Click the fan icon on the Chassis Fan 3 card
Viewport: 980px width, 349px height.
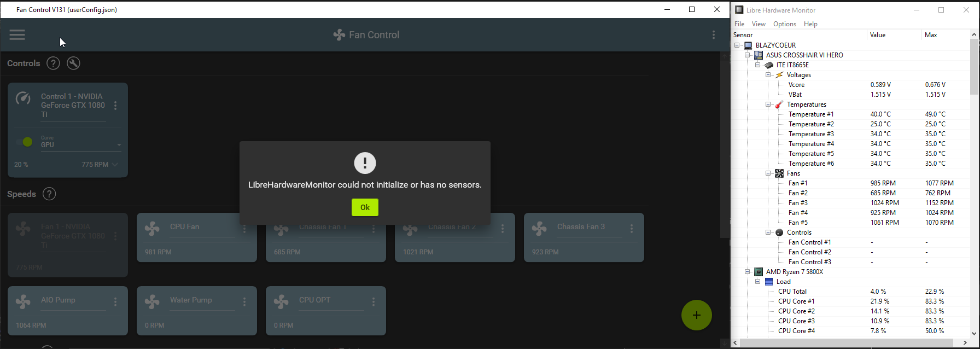[539, 229]
